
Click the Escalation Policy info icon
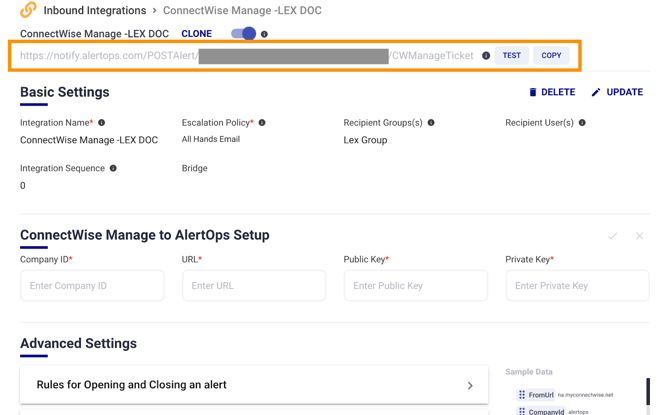click(x=262, y=123)
